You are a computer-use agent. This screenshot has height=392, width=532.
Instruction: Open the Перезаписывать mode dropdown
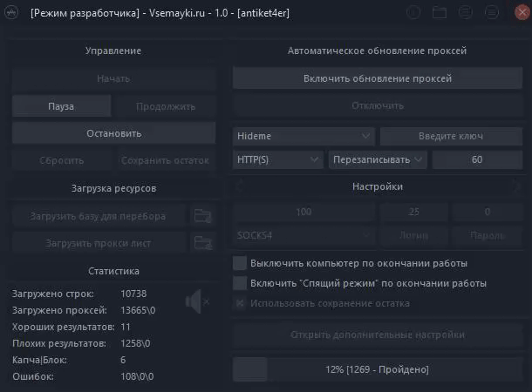(x=378, y=159)
